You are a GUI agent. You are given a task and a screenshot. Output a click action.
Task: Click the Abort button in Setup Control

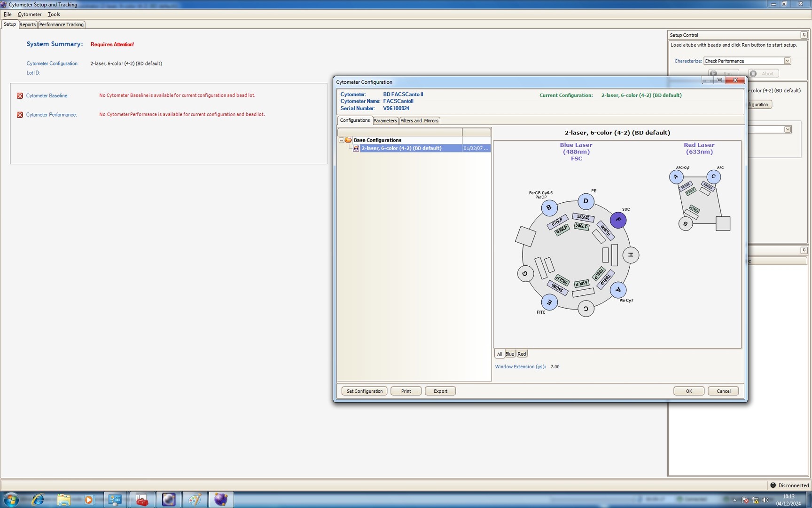[763, 74]
